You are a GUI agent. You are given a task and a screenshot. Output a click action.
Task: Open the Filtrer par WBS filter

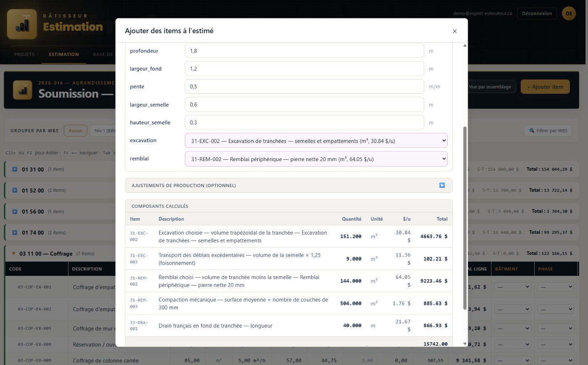coord(548,131)
